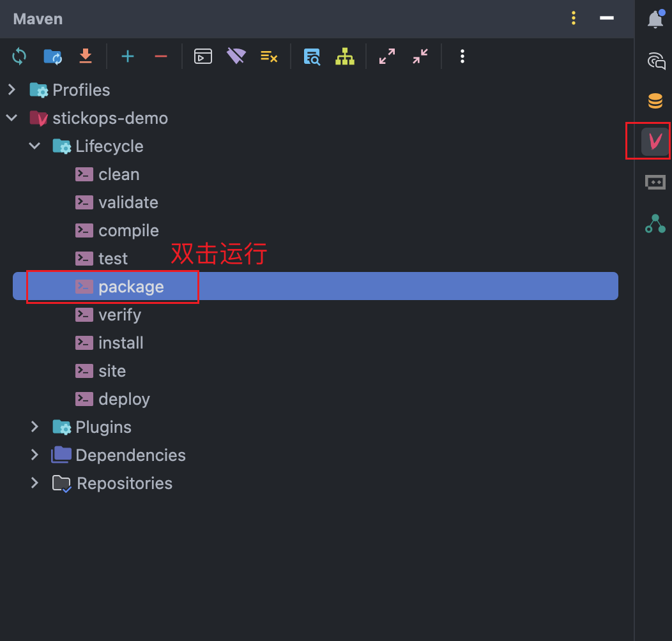Open Execute Maven Goal runner
Screen dimensions: 672x641
(202, 56)
